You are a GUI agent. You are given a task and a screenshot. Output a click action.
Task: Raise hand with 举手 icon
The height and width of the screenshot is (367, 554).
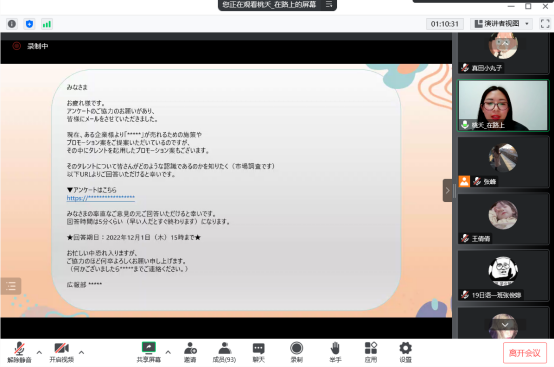(x=335, y=352)
